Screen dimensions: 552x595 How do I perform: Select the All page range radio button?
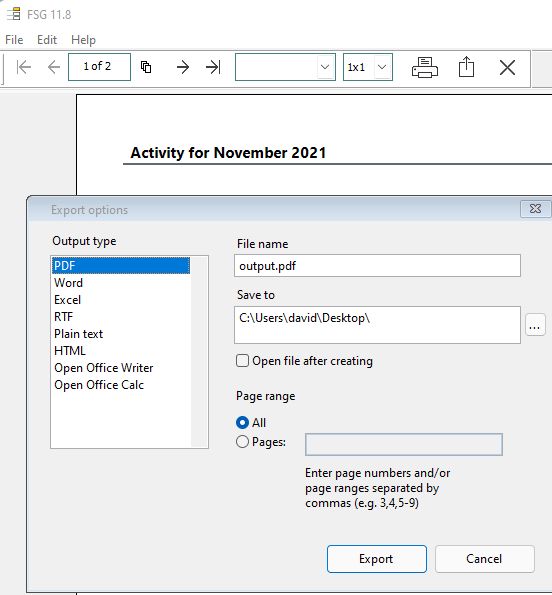(242, 423)
